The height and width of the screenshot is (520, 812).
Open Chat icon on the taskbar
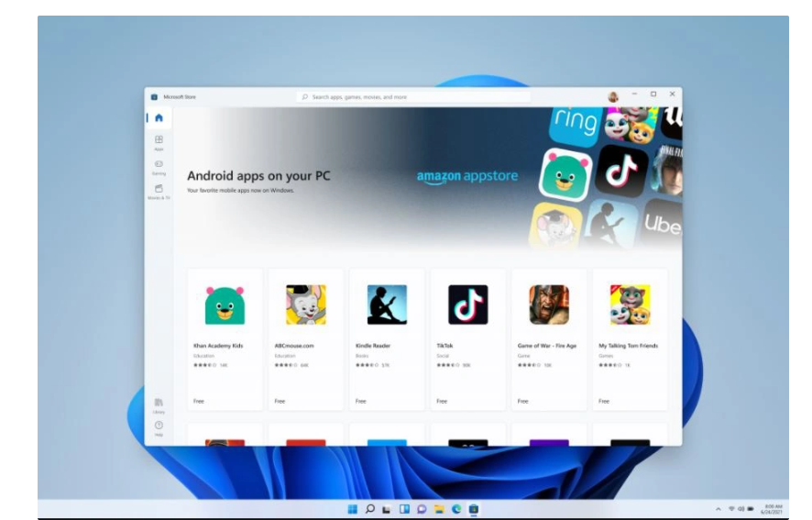click(422, 509)
